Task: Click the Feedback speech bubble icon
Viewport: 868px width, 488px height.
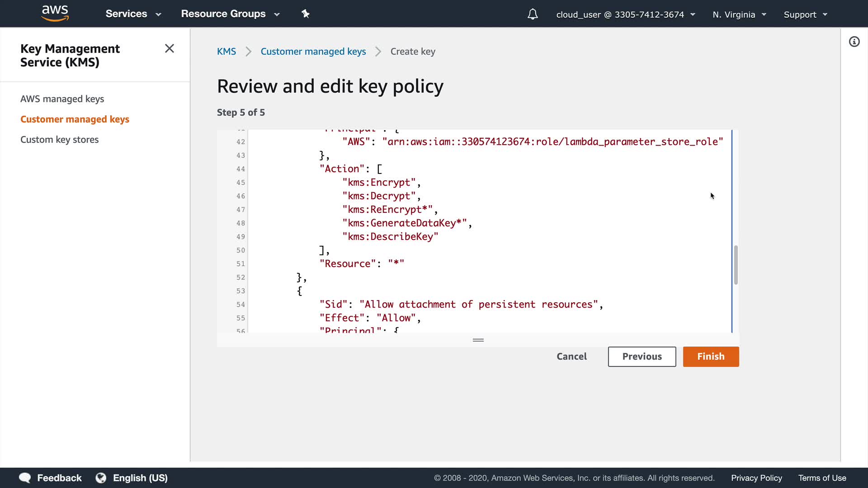Action: (x=25, y=478)
